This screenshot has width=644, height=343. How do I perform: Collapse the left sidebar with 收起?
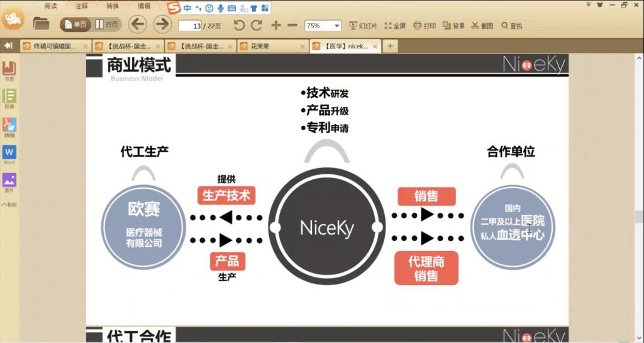[x=9, y=205]
